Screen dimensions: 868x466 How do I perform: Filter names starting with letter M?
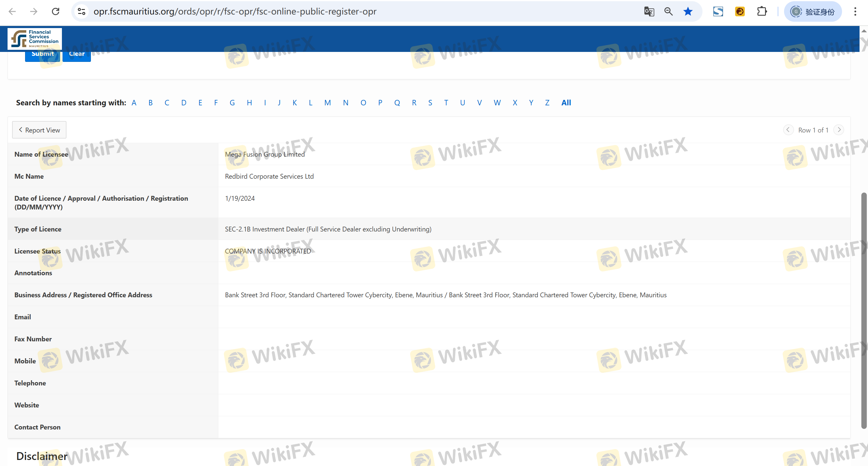[x=327, y=103]
